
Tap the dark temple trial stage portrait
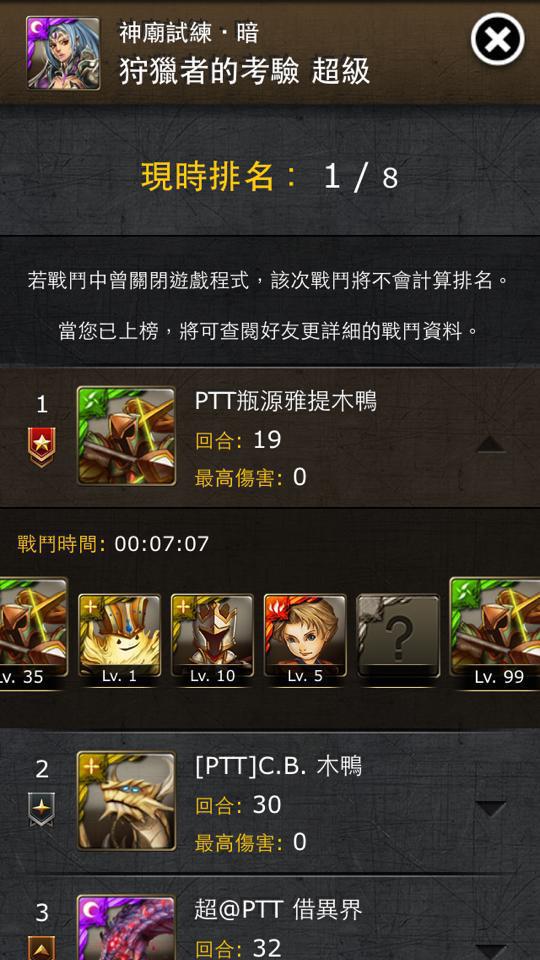point(63,53)
